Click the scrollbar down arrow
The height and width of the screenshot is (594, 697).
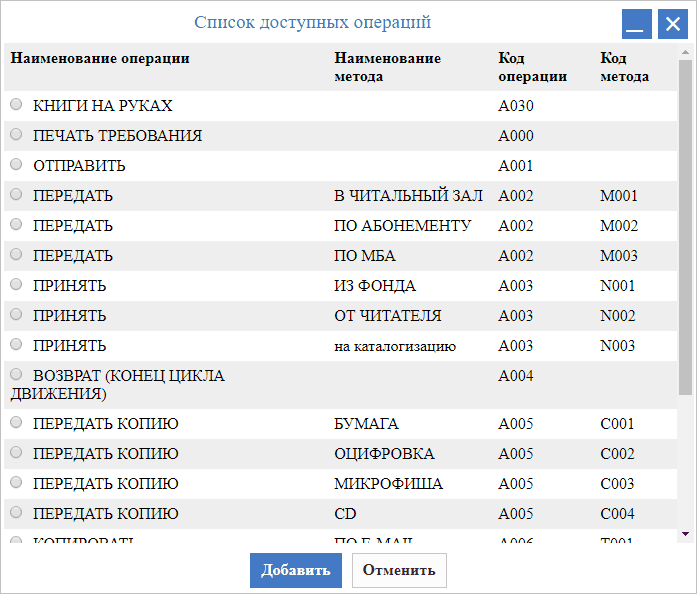(685, 535)
